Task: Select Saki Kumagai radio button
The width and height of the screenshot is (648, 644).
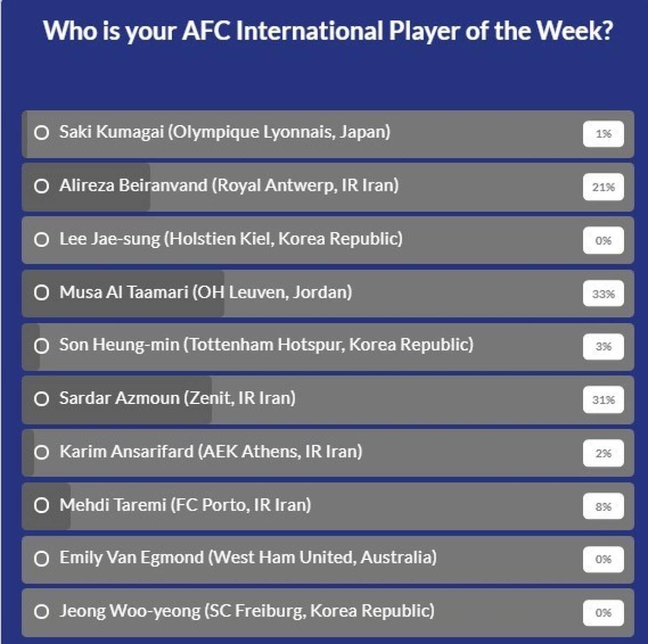Action: 42,132
